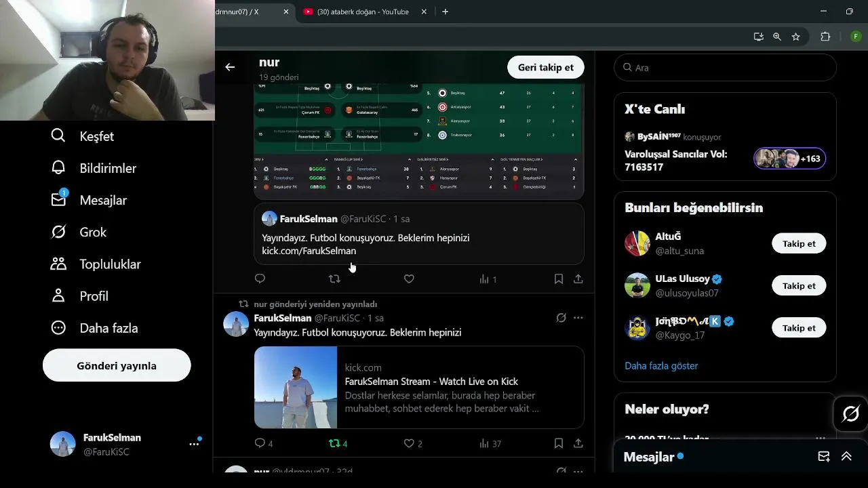Expand the Mesajlar drawer
This screenshot has height=488, width=868.
click(846, 457)
